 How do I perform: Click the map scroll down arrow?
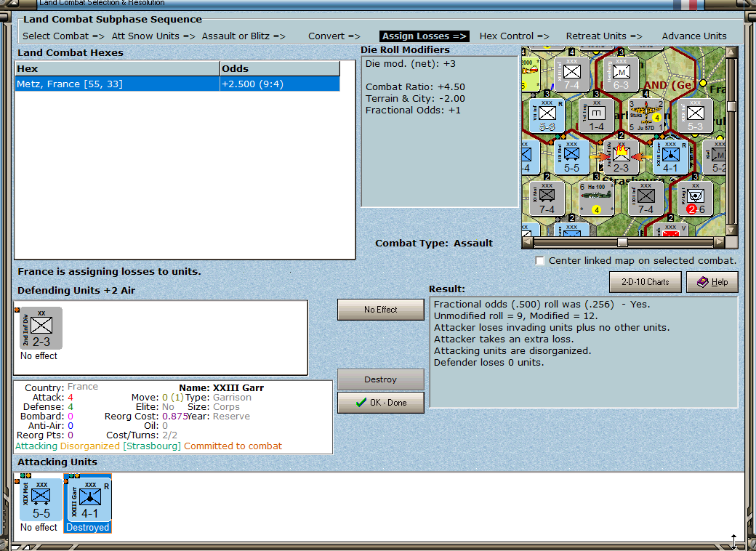coord(731,230)
